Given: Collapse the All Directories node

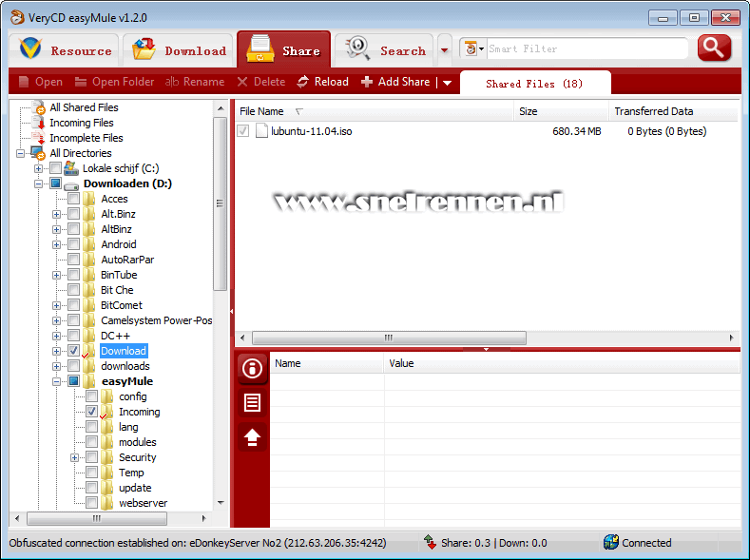Looking at the screenshot, I should 21,153.
